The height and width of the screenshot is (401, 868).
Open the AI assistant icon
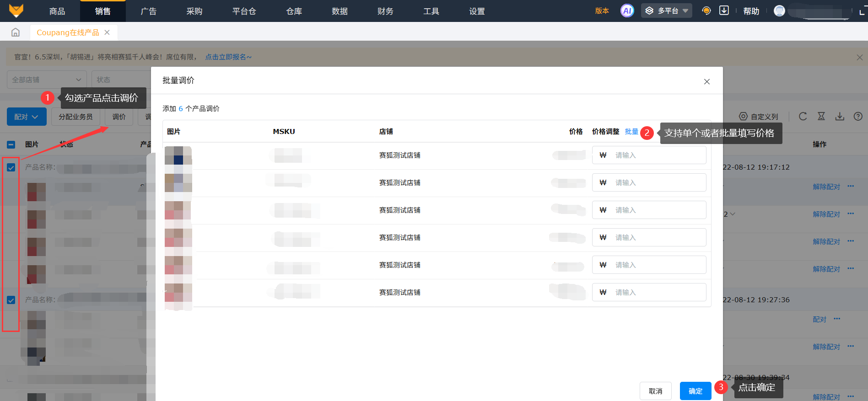[x=627, y=11]
